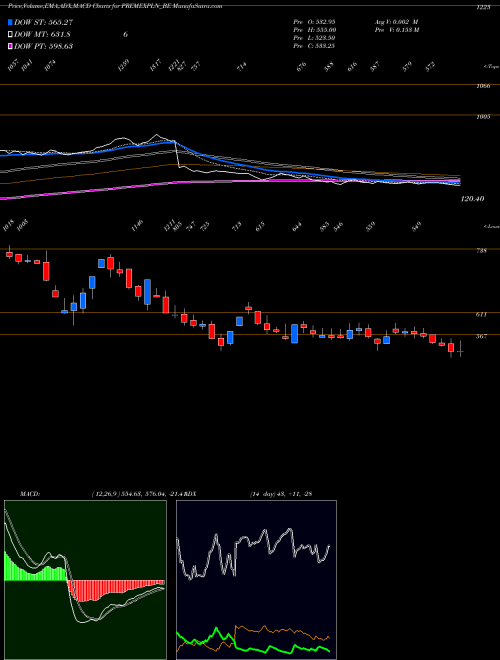500x660 pixels.
Task: Click the 'Pre V: 0.153 M' volume text
Action: point(397,30)
